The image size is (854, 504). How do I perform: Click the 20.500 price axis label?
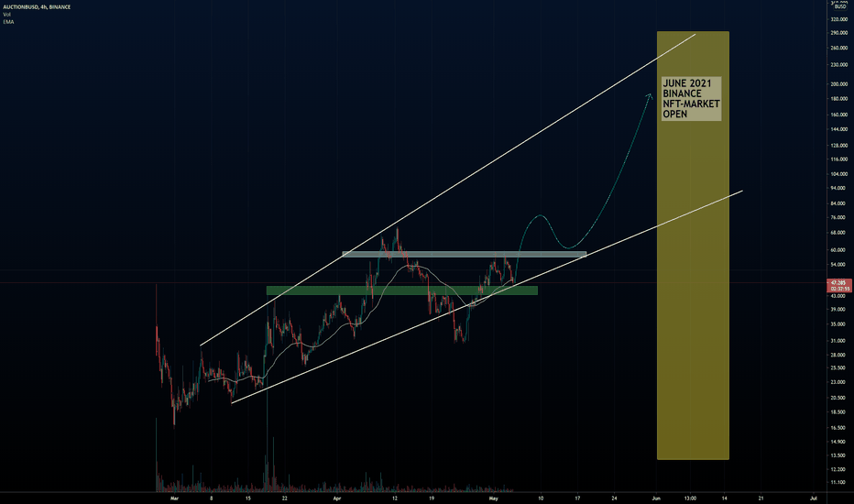[839, 399]
